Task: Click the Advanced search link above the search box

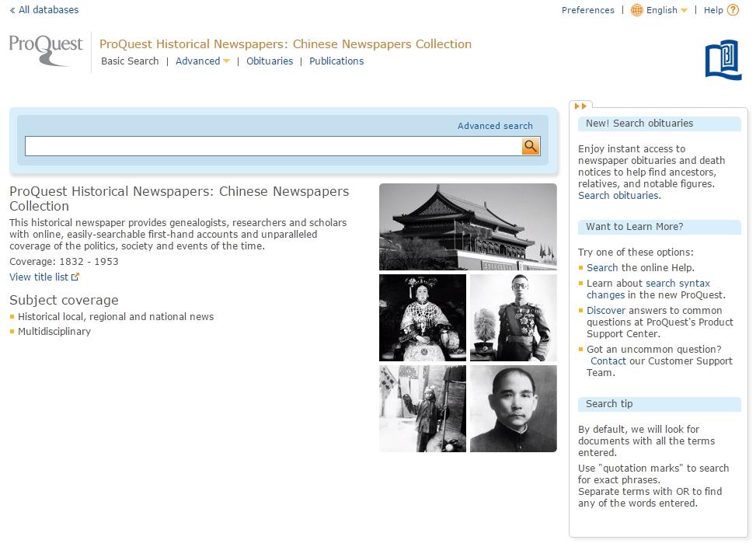Action: click(495, 126)
